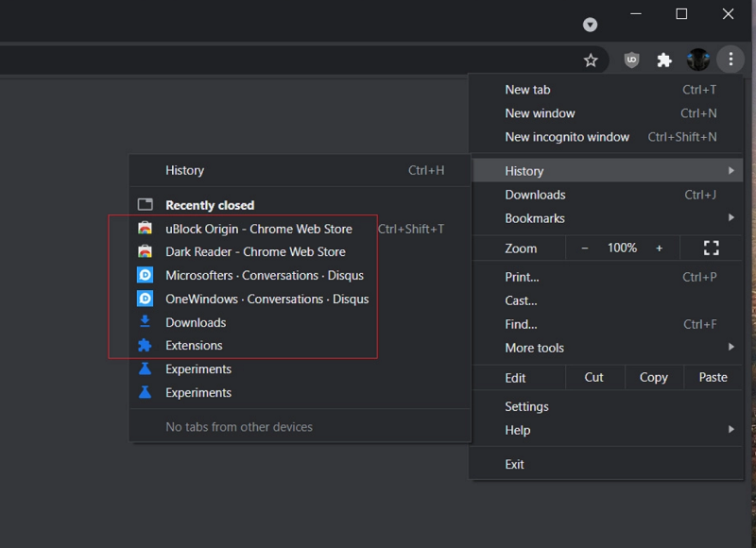
Task: Click the bookmark star icon
Action: pyautogui.click(x=591, y=60)
